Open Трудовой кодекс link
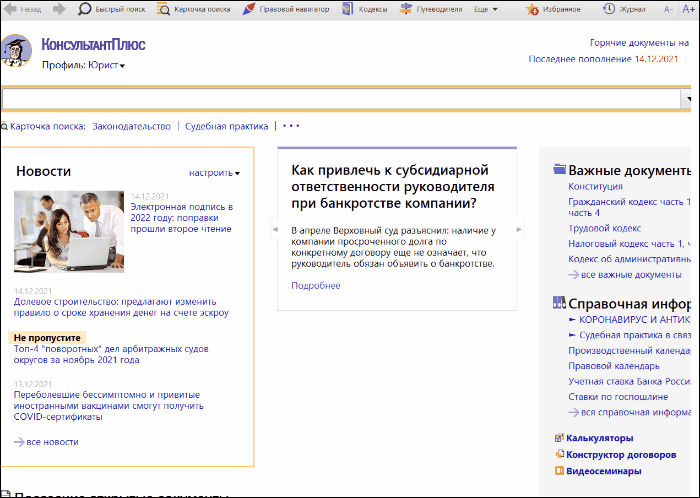 click(604, 228)
